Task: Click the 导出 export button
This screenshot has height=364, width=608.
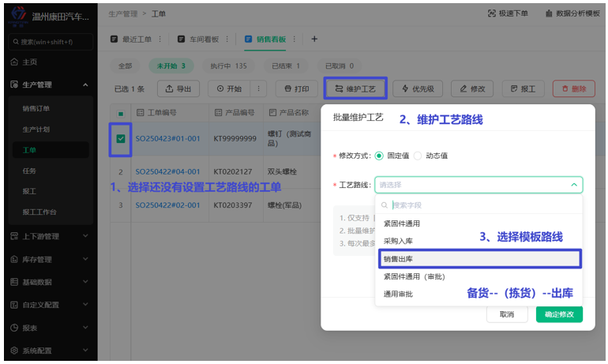Action: [178, 88]
